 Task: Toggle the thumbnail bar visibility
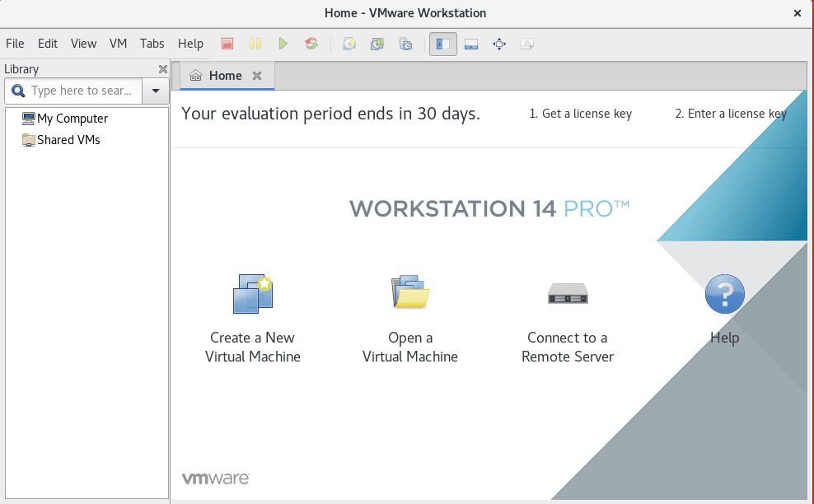pyautogui.click(x=470, y=44)
